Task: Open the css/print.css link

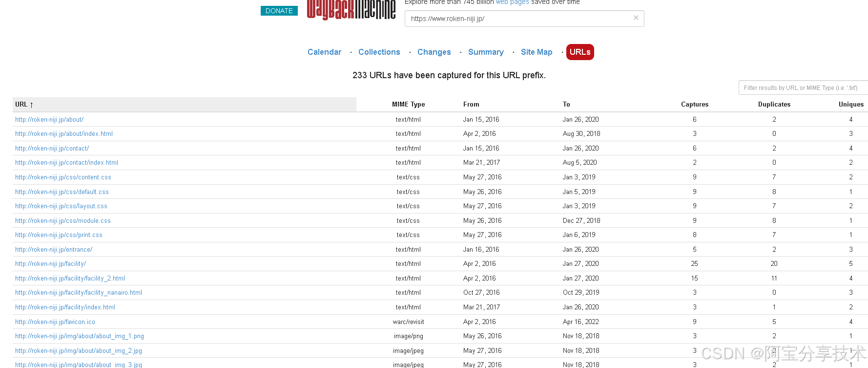Action: coord(59,235)
